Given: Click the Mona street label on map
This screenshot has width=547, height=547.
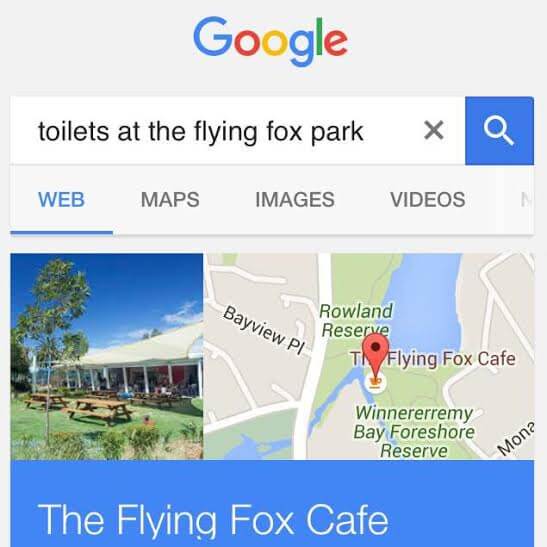Looking at the screenshot, I should (516, 439).
